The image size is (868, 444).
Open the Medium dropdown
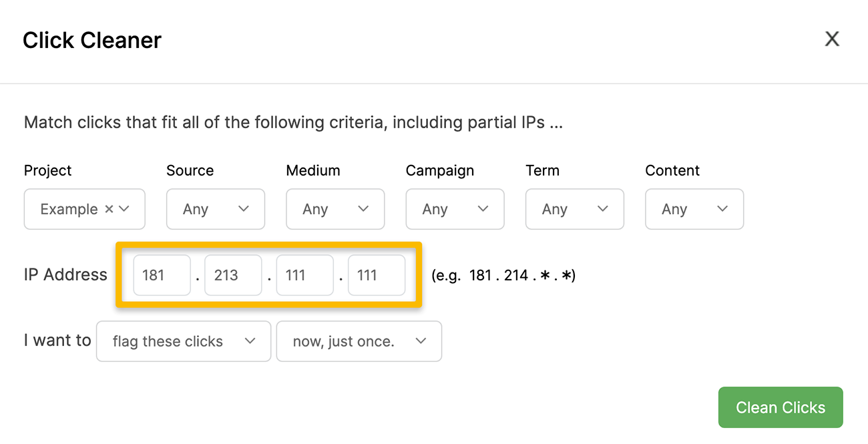(335, 209)
